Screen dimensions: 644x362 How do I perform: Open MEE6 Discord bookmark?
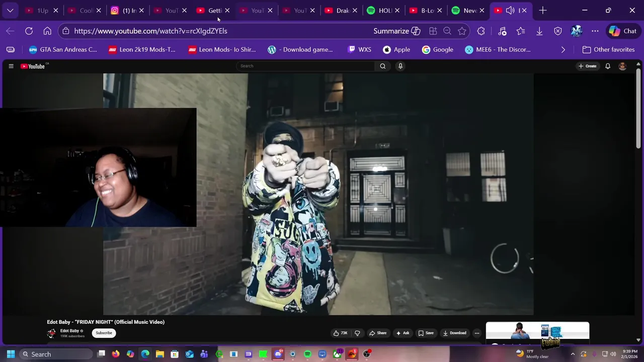(x=498, y=50)
